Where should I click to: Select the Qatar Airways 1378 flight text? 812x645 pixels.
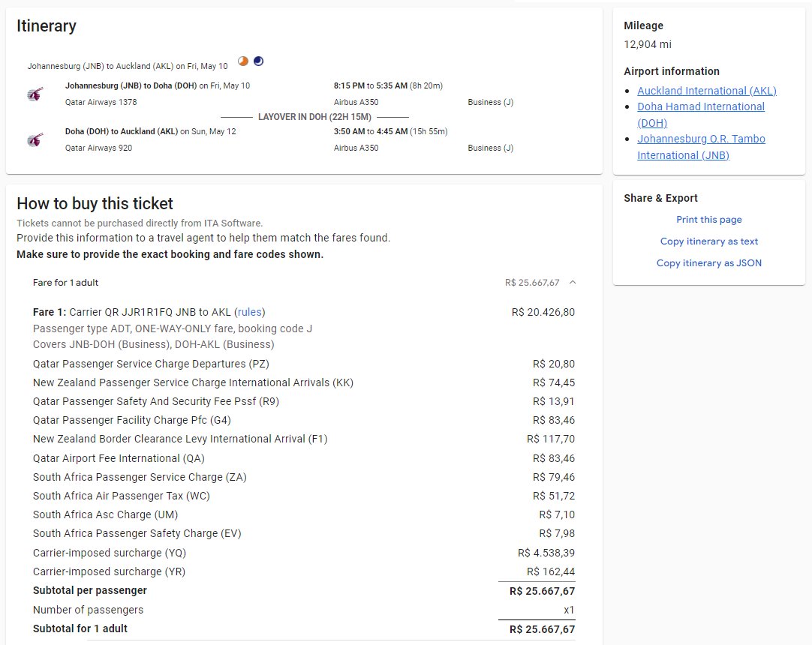(101, 102)
